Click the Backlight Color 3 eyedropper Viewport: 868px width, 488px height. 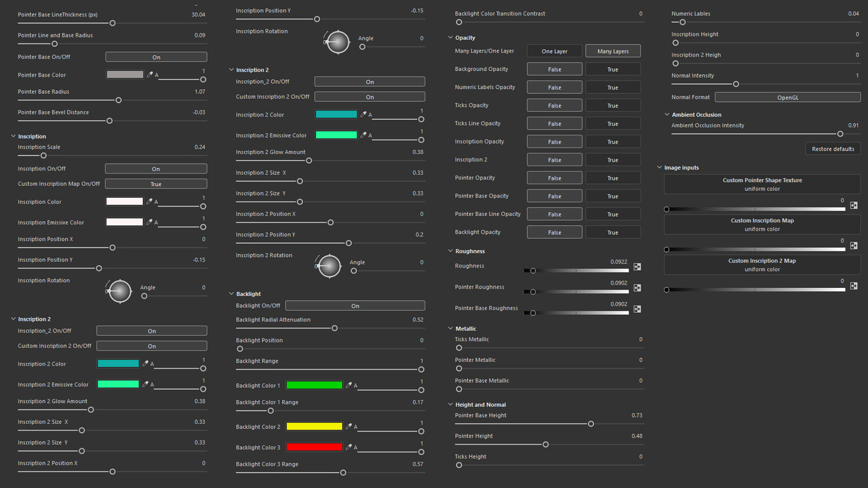pos(349,447)
